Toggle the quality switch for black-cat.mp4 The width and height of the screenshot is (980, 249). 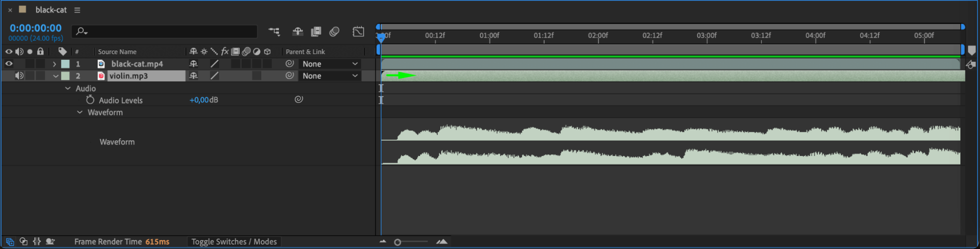[x=214, y=64]
